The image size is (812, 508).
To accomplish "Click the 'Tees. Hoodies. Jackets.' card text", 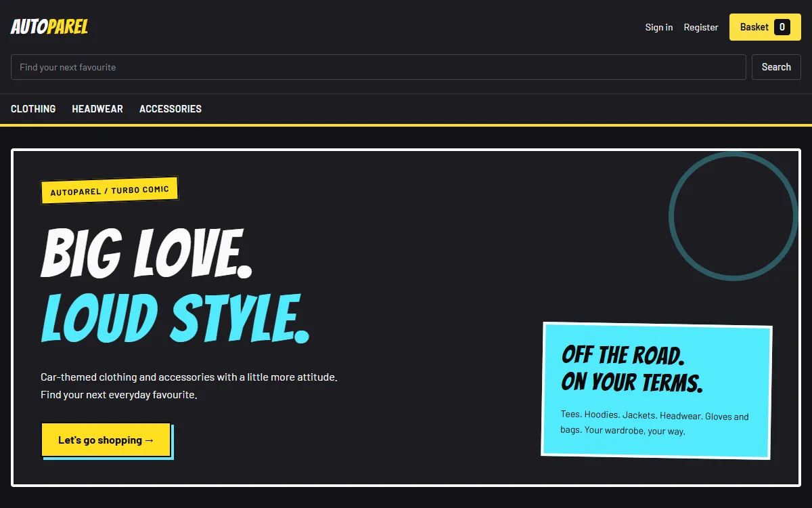I will [x=654, y=423].
